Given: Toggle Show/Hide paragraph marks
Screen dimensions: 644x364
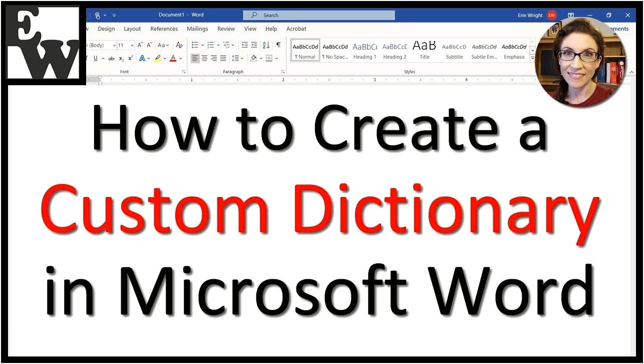Looking at the screenshot, I should [x=278, y=45].
